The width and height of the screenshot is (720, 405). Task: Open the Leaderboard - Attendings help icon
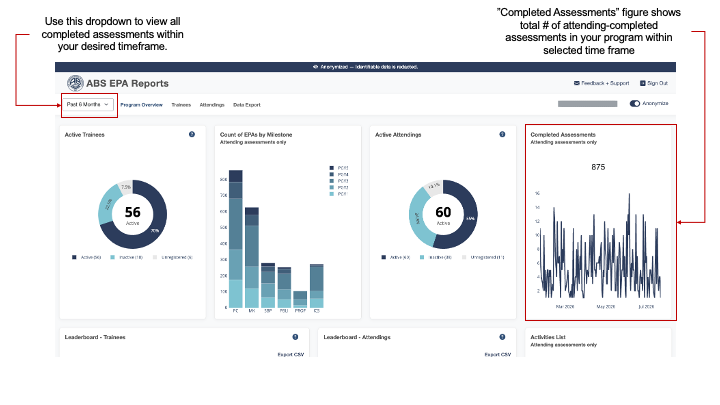(502, 337)
